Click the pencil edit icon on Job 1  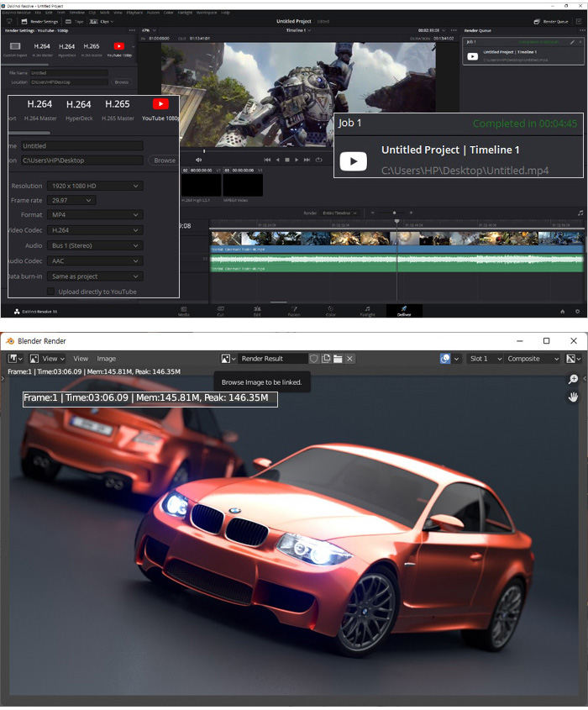tap(572, 42)
